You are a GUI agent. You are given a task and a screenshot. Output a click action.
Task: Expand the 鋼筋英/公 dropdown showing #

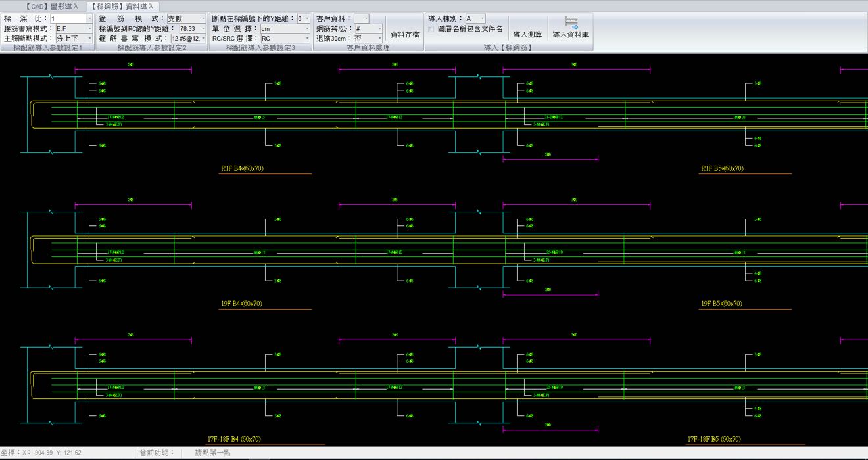379,29
